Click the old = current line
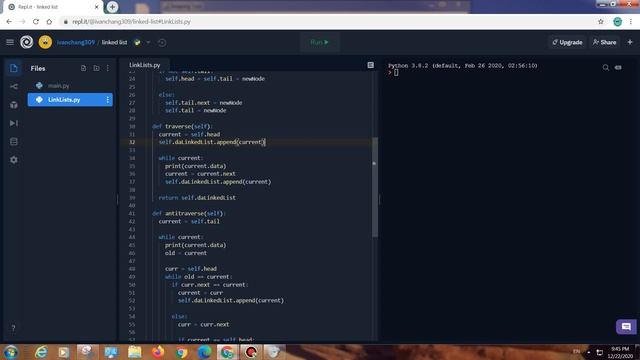This screenshot has height=360, width=640. (x=186, y=253)
